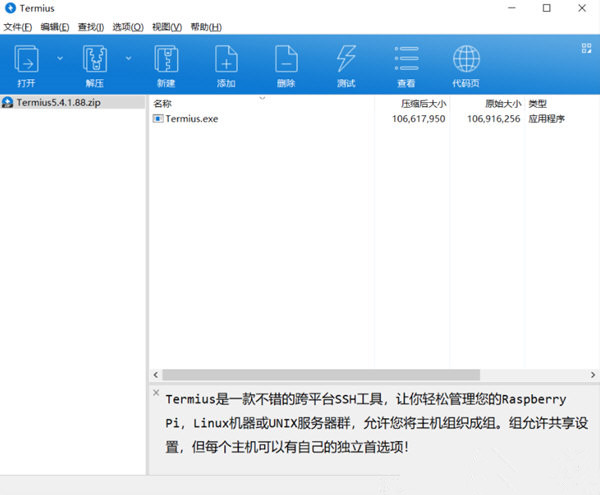Sort by the 名称 column header

pyautogui.click(x=163, y=103)
